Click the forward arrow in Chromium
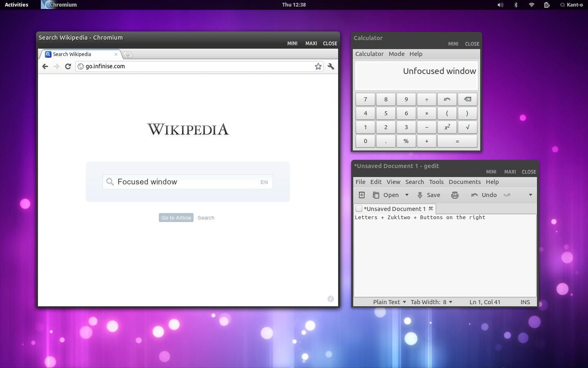This screenshot has width=588, height=368. tap(56, 66)
